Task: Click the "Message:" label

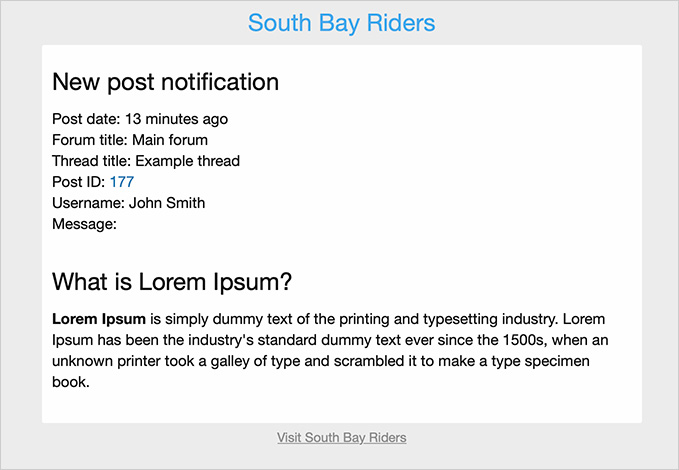Action: tap(85, 224)
